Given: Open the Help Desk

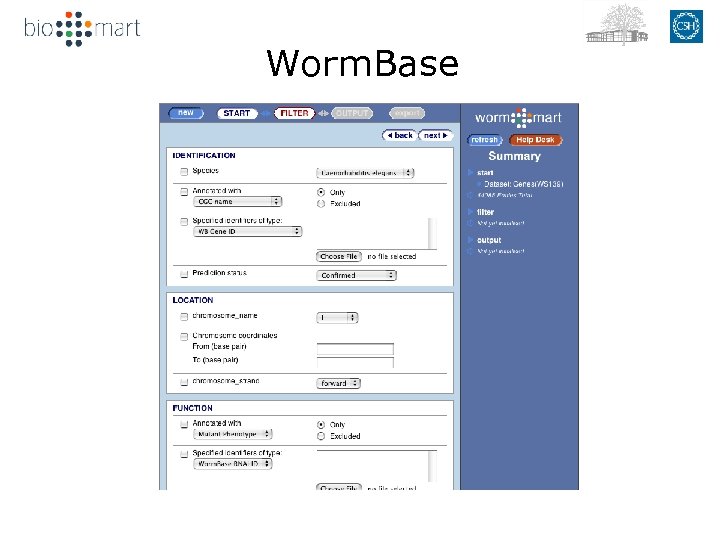Looking at the screenshot, I should tap(535, 140).
